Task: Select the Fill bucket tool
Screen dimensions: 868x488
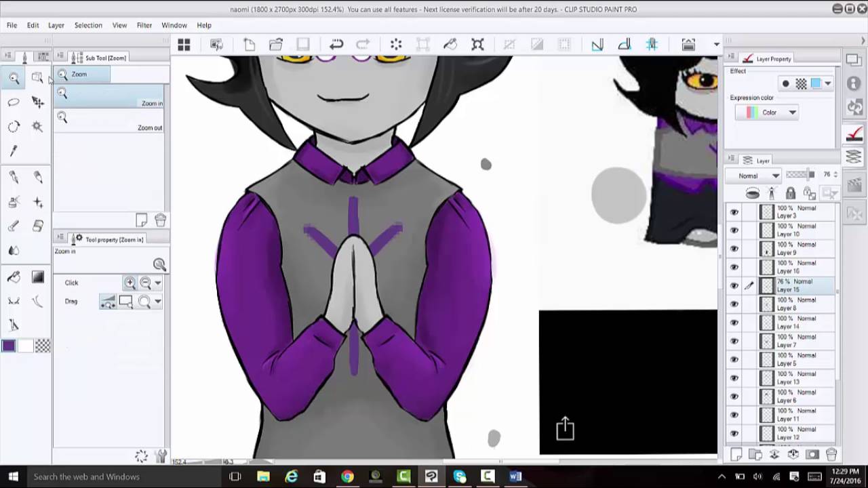Action: pos(14,277)
